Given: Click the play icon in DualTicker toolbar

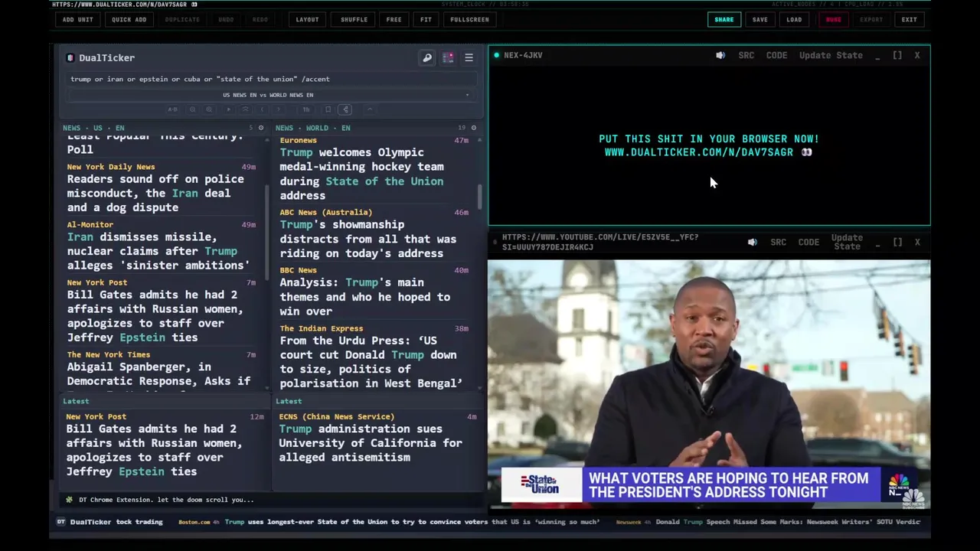Looking at the screenshot, I should click(229, 109).
